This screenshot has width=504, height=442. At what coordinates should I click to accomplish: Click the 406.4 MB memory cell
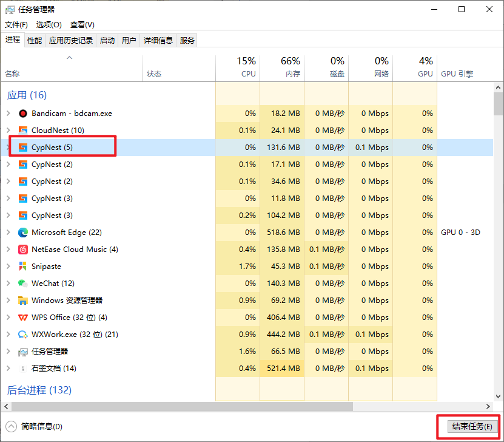pyautogui.click(x=283, y=317)
